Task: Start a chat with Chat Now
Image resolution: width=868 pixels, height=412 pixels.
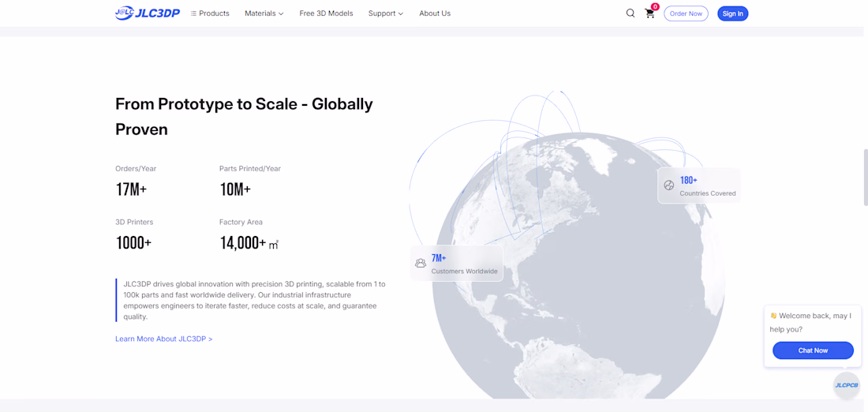Action: pyautogui.click(x=813, y=350)
